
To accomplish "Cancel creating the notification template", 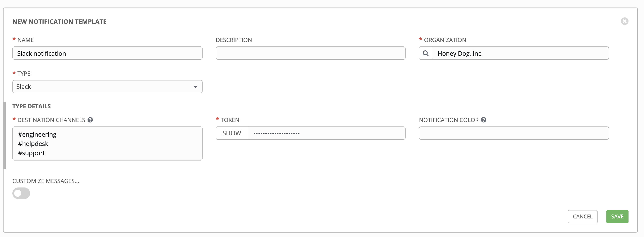I will point(582,216).
